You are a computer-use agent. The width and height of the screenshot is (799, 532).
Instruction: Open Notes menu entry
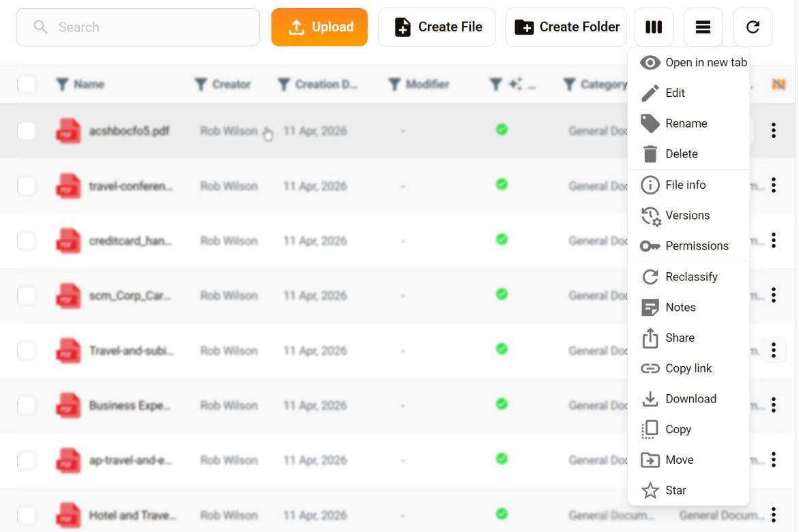coord(688,308)
